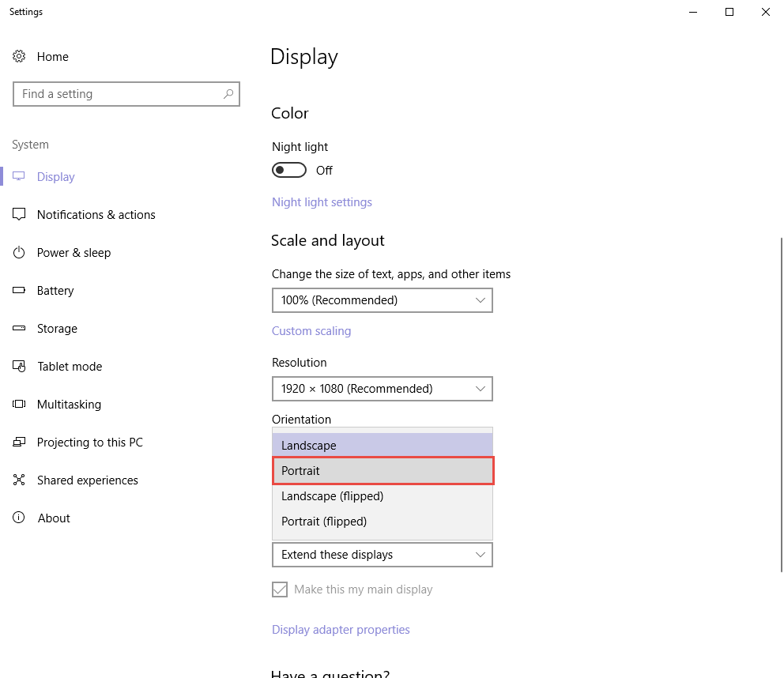Select Portrait orientation option
Viewport: 784px width, 678px height.
(x=383, y=470)
